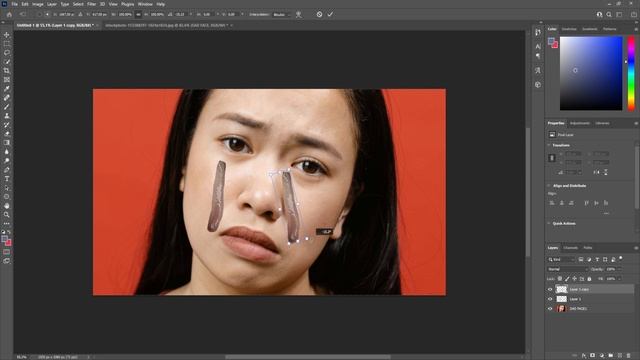640x360 pixels.
Task: Cancel the transform in options bar
Action: 319,14
